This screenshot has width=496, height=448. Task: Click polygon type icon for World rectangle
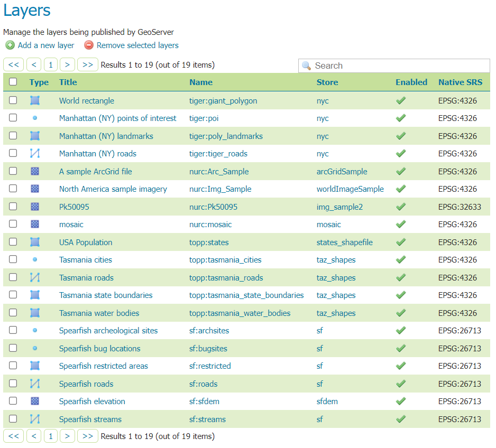coord(35,100)
